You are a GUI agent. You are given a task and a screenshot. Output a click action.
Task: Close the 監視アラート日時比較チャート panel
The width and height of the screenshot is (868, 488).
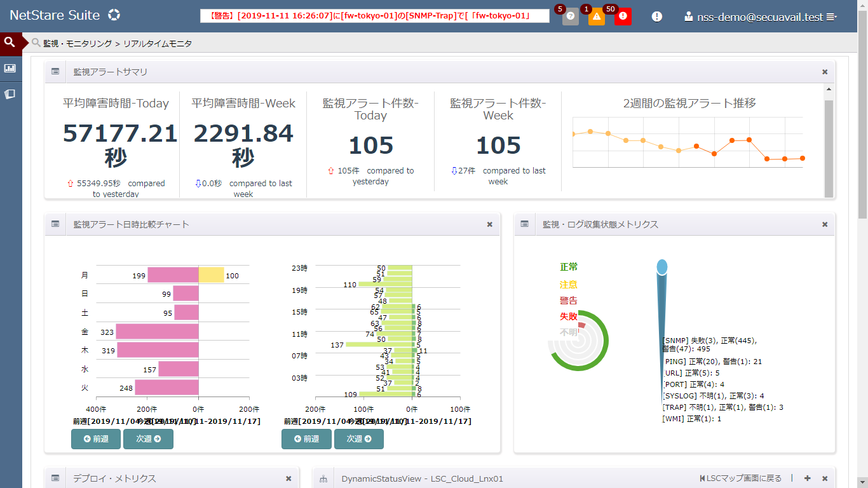pos(490,224)
